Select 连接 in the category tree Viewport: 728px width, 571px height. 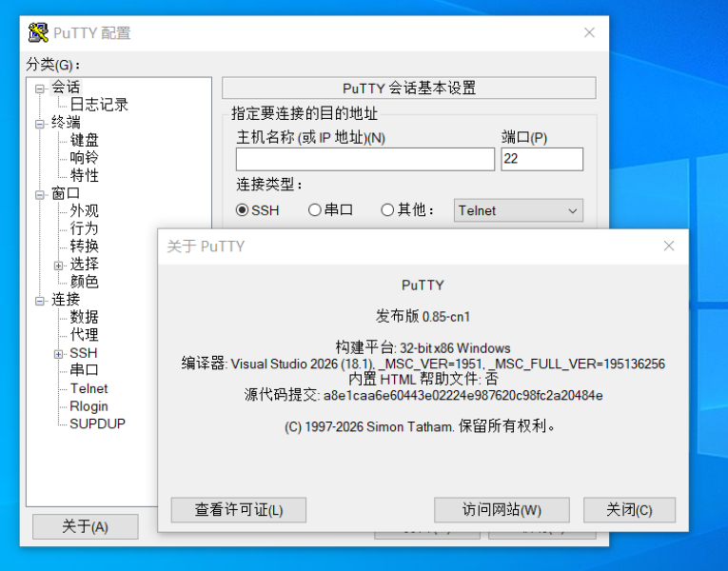[66, 300]
